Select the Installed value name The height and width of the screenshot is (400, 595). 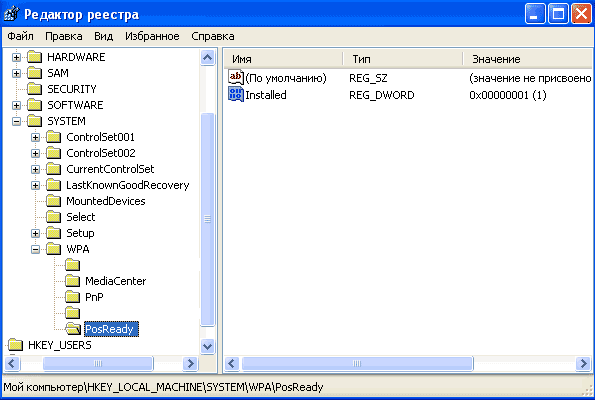coord(266,95)
